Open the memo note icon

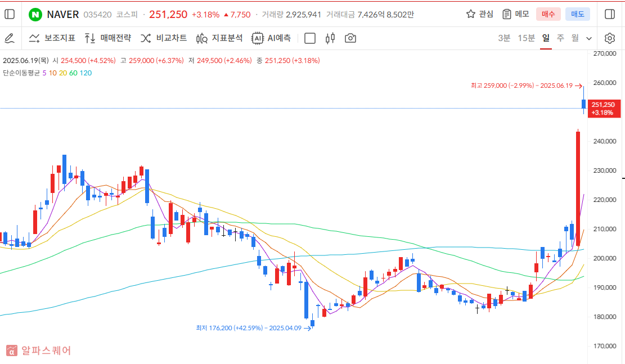507,15
